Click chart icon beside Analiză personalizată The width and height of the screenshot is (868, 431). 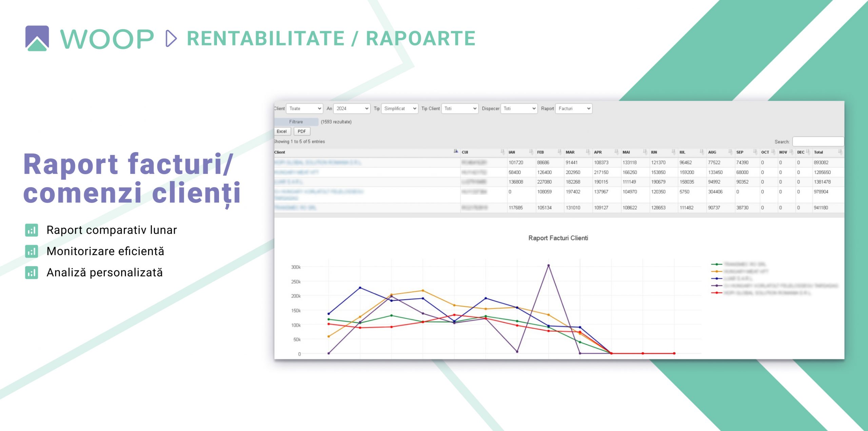[32, 273]
